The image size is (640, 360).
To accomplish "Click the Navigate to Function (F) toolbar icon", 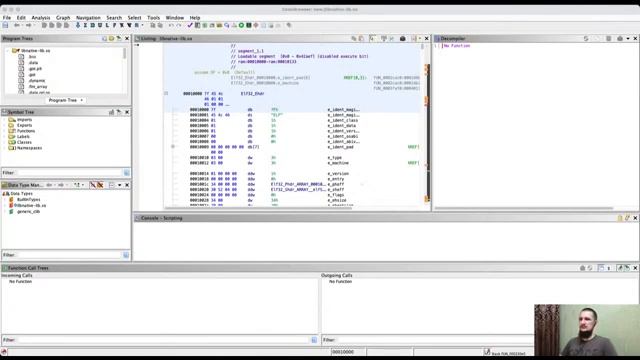I will tap(114, 25).
